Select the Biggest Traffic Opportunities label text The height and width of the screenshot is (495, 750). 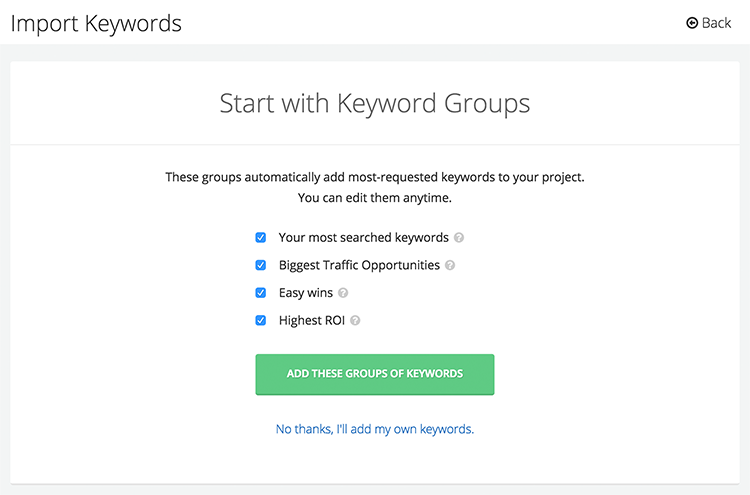click(359, 265)
